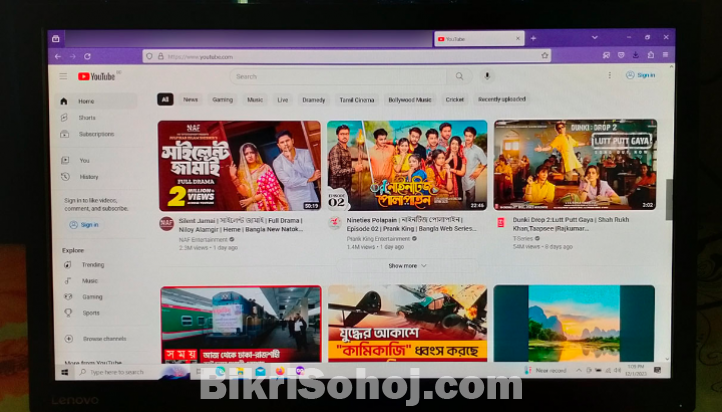Click sidebar Sign in button

(84, 225)
